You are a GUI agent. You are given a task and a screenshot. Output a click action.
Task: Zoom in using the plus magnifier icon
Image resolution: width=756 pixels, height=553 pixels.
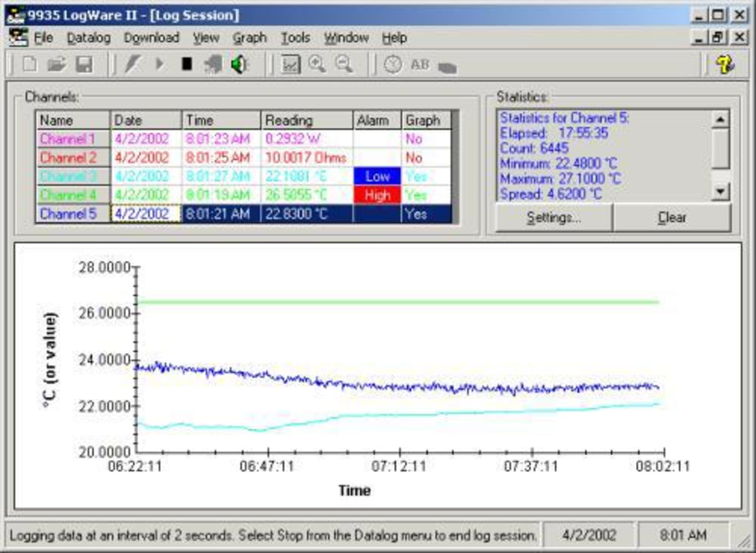pos(317,64)
